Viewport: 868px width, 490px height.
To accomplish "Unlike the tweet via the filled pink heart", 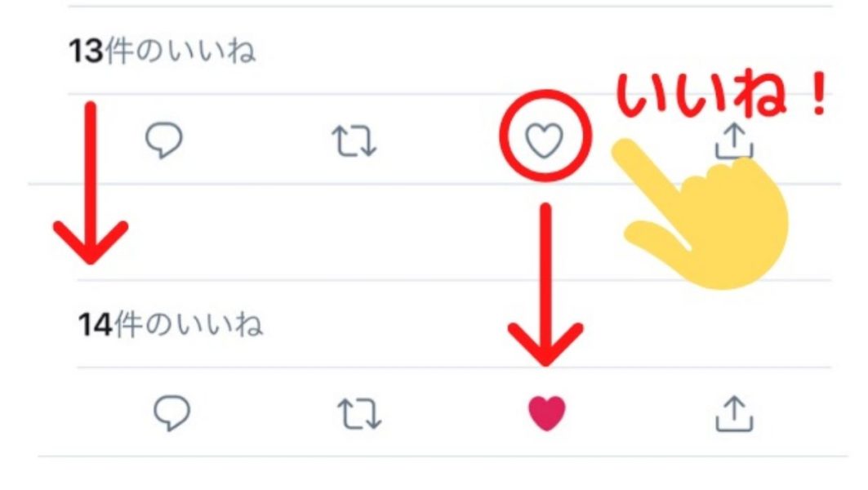I will click(547, 413).
